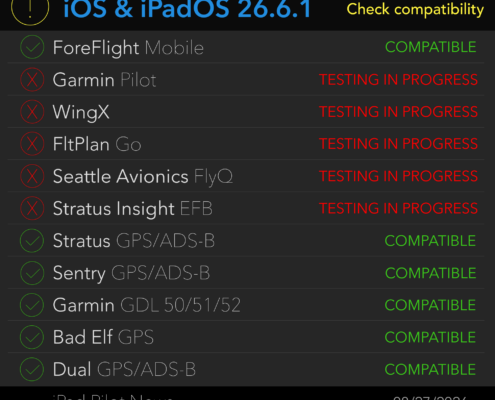495x400 pixels.
Task: Select the Garmin Pilot app name
Action: tap(104, 80)
